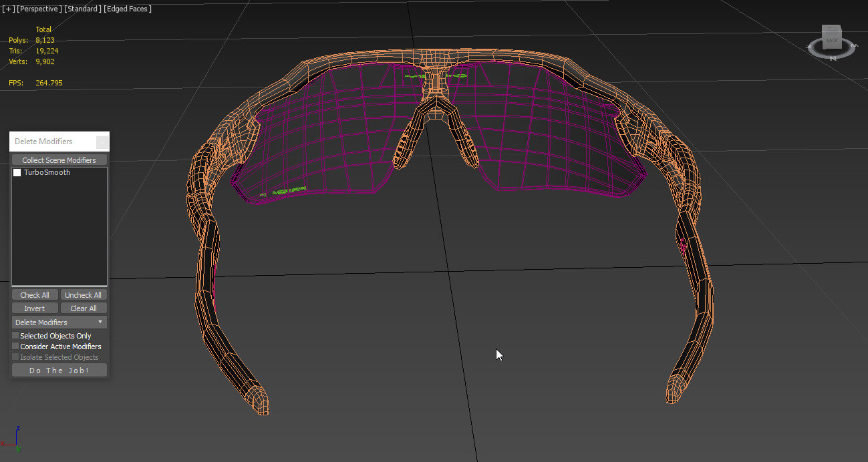Click the BACK face of the ViewCube
The image size is (868, 462).
pos(832,41)
